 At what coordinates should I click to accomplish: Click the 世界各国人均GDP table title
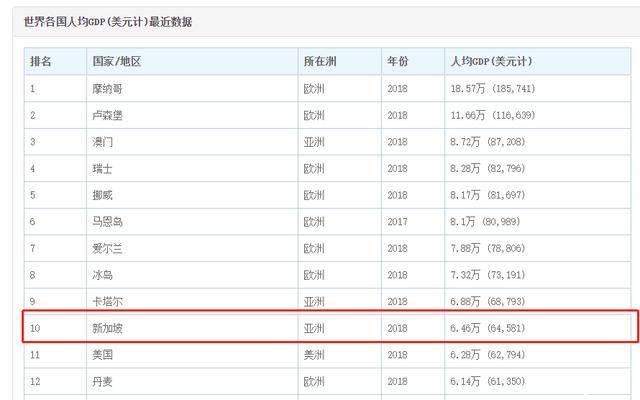(x=108, y=21)
